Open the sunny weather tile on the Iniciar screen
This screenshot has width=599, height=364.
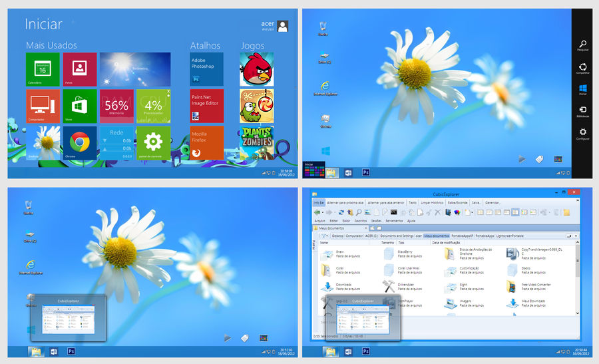click(x=135, y=69)
